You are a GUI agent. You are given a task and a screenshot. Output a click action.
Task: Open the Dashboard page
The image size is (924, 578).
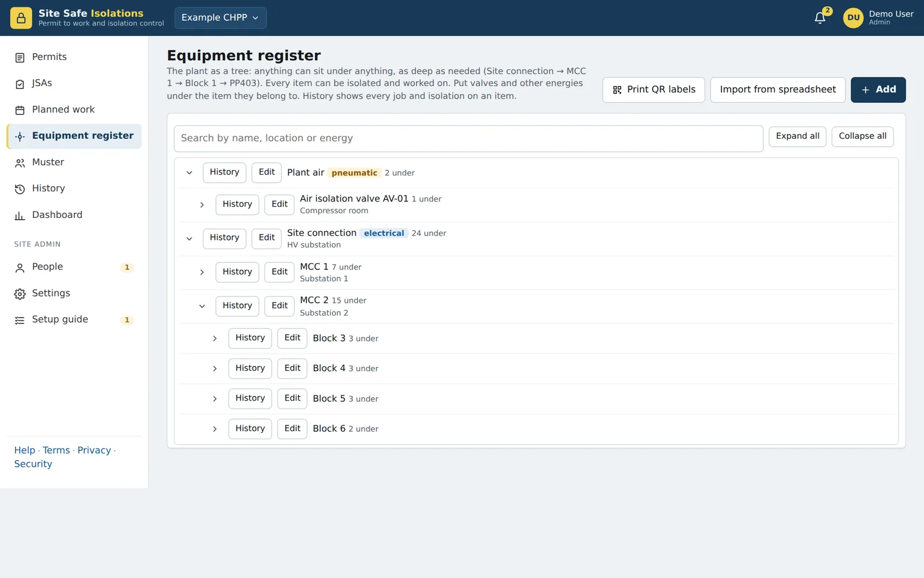[x=74, y=215]
